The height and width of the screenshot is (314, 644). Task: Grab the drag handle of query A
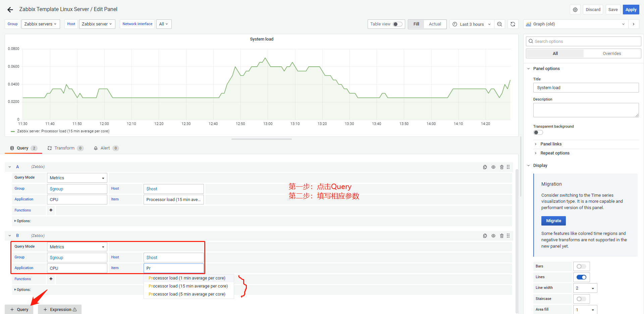point(508,167)
